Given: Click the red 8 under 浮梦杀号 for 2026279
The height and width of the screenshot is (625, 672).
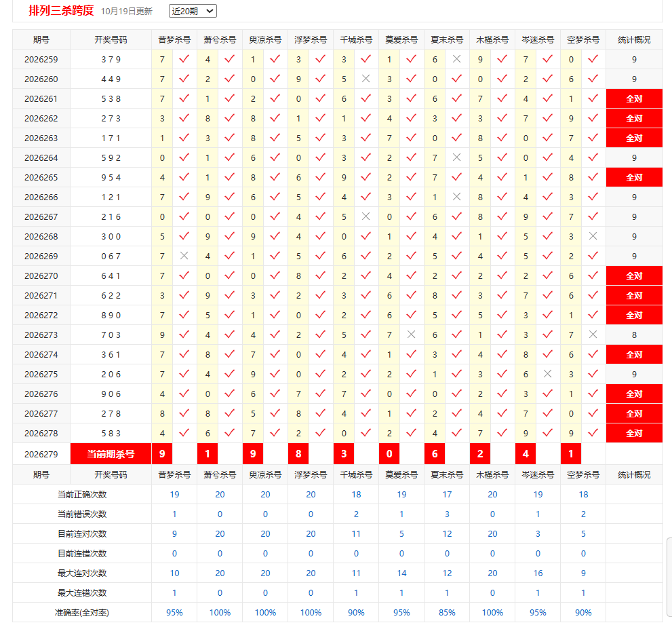Looking at the screenshot, I should click(299, 454).
